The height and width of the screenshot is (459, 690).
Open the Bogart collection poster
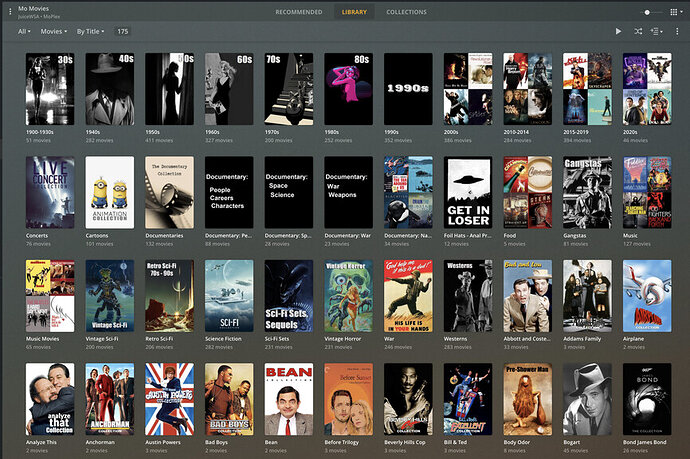(587, 399)
